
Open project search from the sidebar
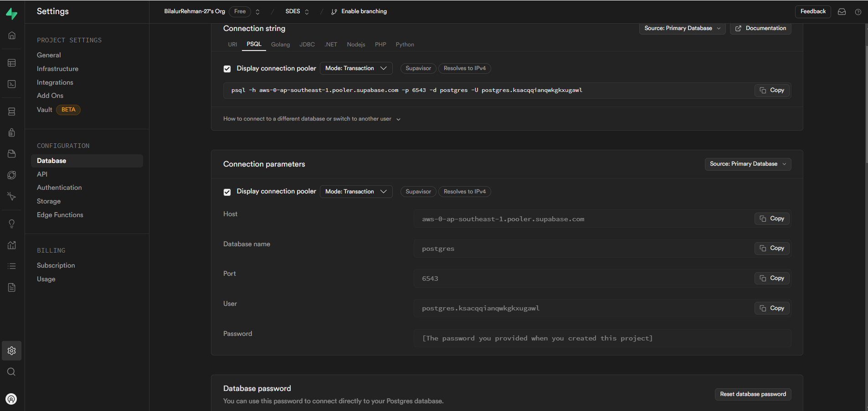click(x=11, y=372)
